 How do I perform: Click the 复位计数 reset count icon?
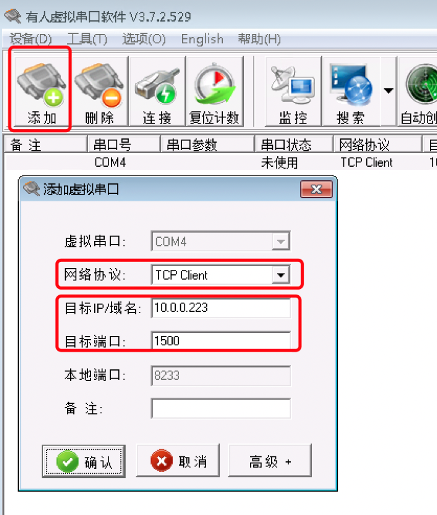214,91
